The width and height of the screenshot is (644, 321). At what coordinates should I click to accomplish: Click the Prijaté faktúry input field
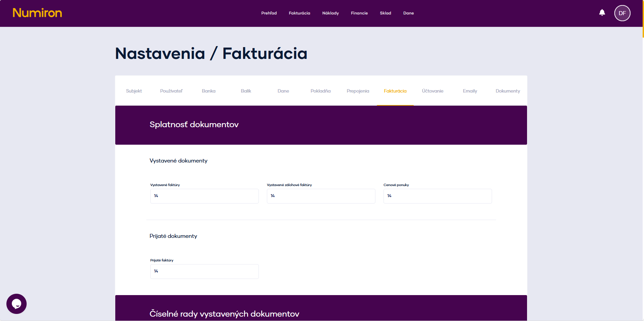point(204,271)
